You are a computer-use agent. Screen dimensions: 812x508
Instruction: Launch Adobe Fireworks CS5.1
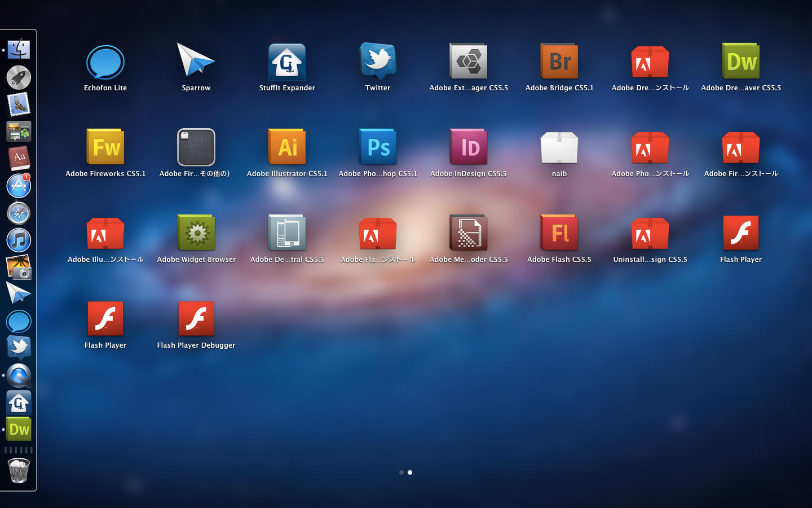point(105,147)
